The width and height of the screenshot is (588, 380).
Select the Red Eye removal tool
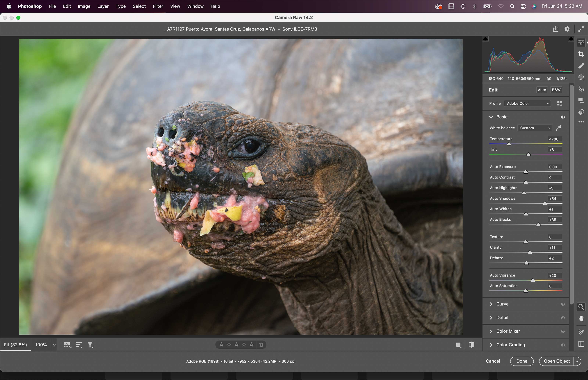click(x=581, y=89)
